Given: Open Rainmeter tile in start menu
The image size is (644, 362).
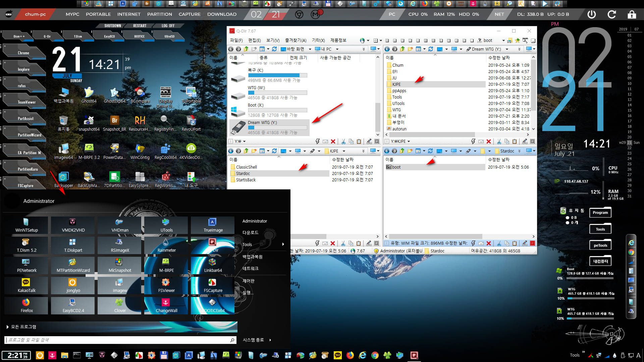Looking at the screenshot, I should (166, 245).
